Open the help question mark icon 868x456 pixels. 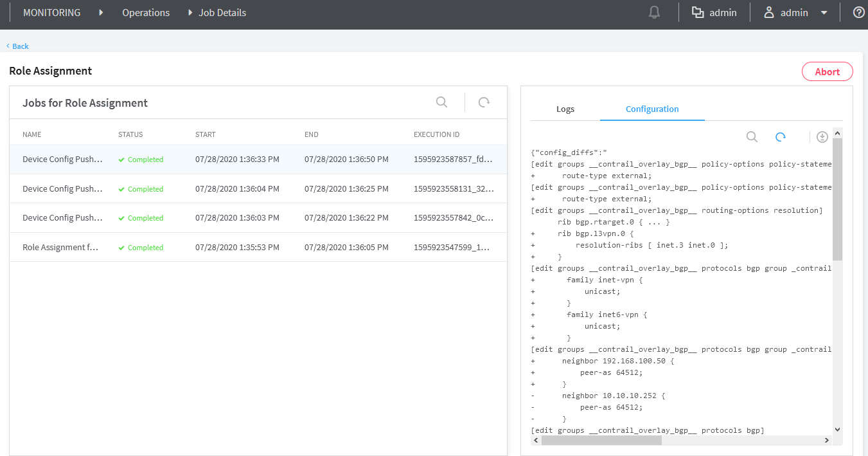coord(858,12)
